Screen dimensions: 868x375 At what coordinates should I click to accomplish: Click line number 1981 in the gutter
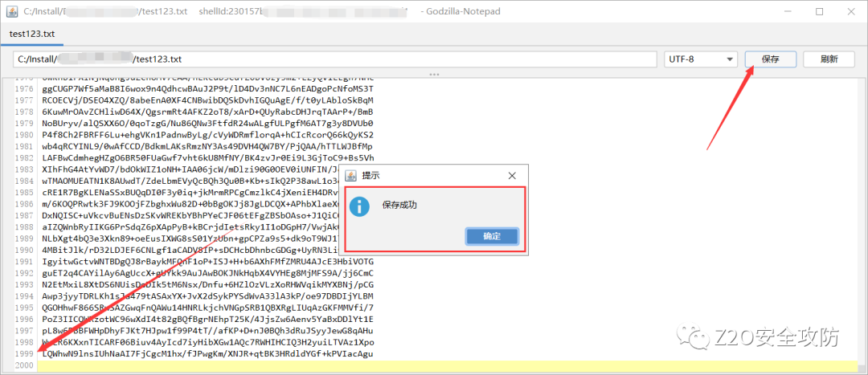[x=24, y=147]
